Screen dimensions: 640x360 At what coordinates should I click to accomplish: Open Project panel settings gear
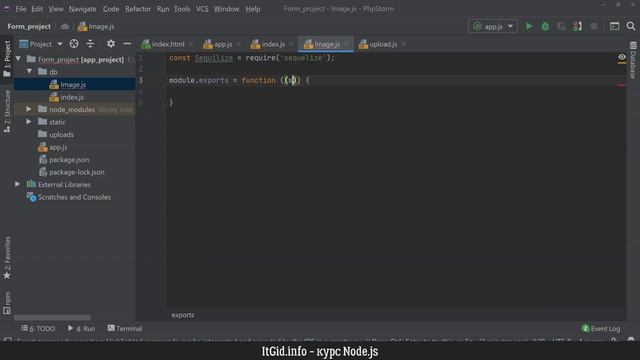pyautogui.click(x=111, y=44)
